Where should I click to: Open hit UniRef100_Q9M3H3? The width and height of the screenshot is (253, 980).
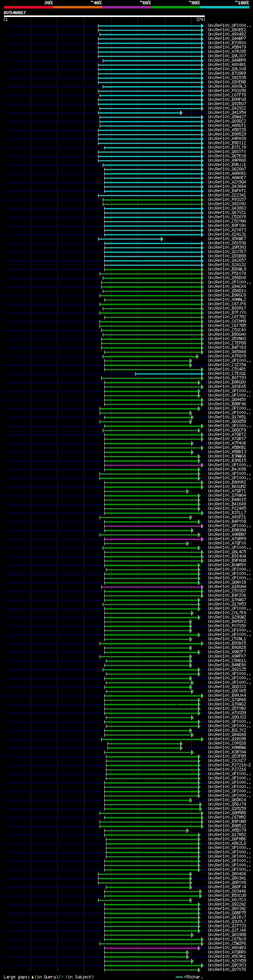[227, 247]
